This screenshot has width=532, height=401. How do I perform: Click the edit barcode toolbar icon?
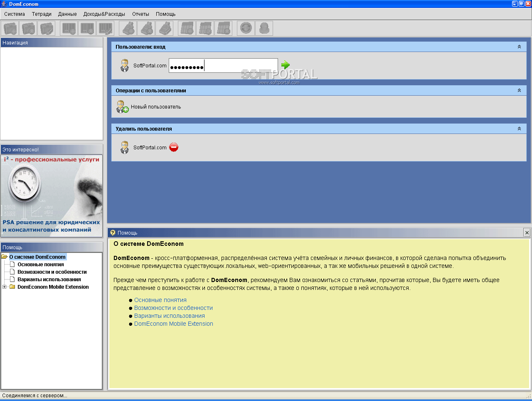106,28
